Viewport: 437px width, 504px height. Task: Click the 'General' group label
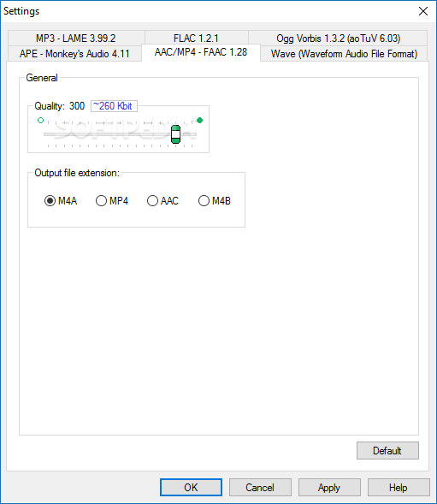42,78
